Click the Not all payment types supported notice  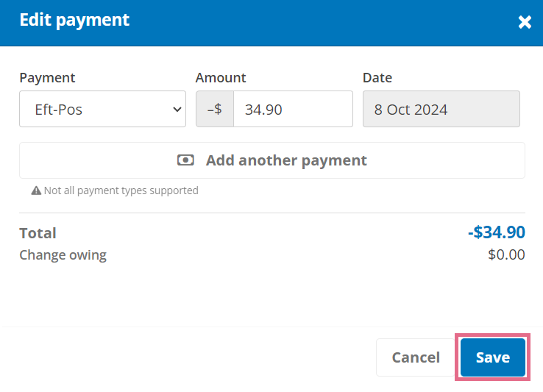pyautogui.click(x=115, y=190)
